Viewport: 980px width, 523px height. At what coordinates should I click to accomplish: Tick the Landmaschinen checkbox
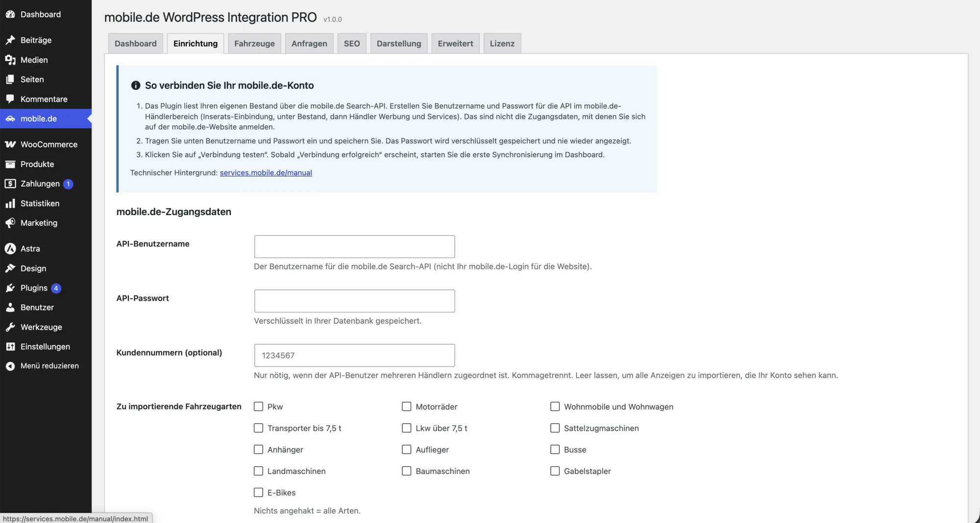click(x=258, y=471)
